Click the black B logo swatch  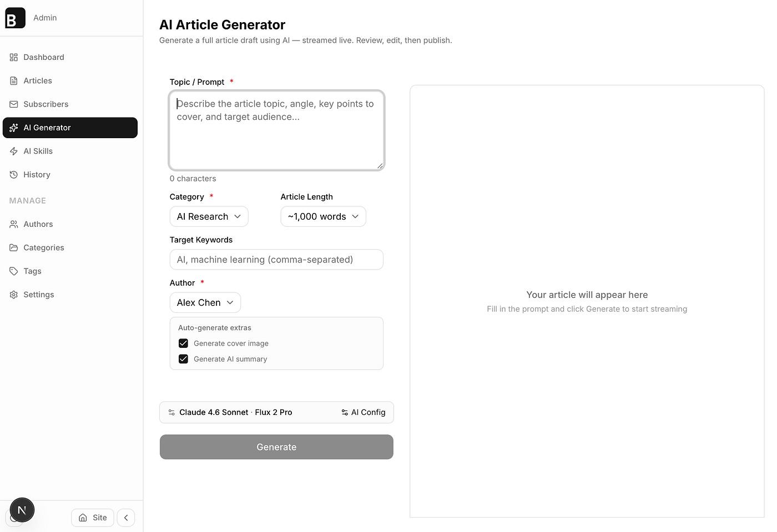(14, 18)
